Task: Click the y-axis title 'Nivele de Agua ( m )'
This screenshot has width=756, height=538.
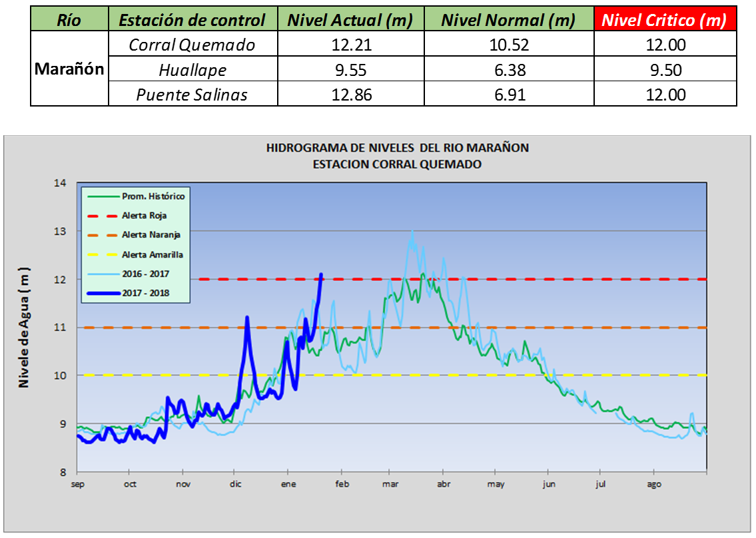Action: tap(23, 328)
